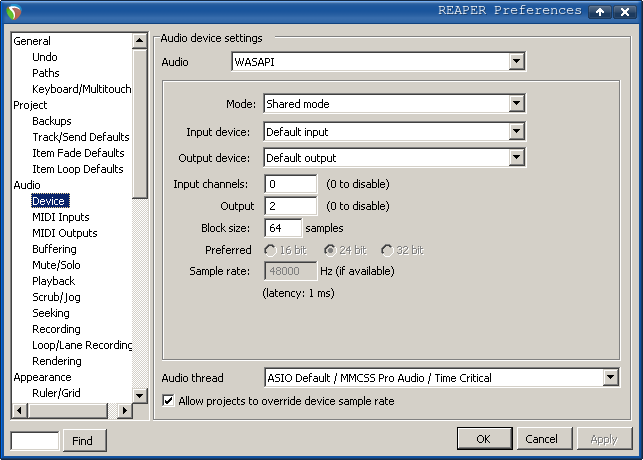Click the horizontal scrollbar thumb in the tree

68,410
